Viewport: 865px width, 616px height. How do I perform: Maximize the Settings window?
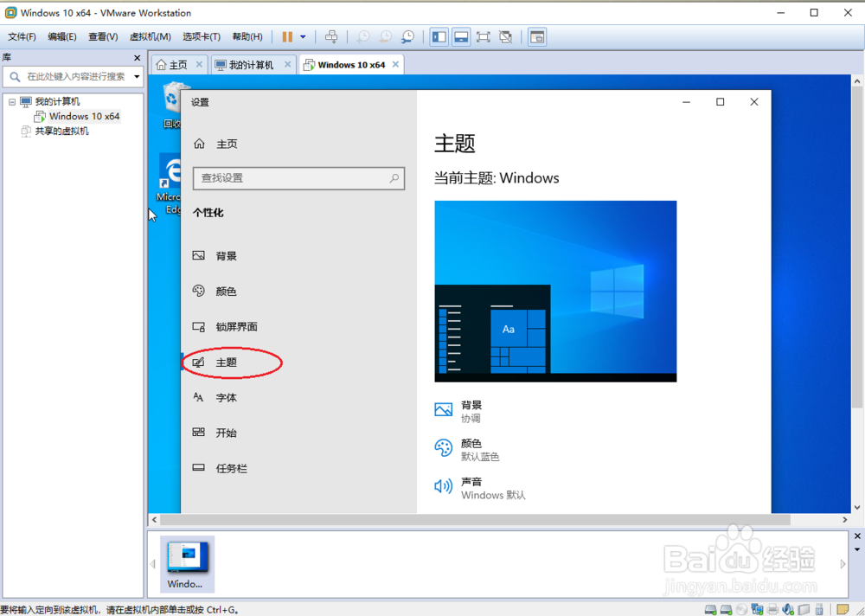[720, 101]
